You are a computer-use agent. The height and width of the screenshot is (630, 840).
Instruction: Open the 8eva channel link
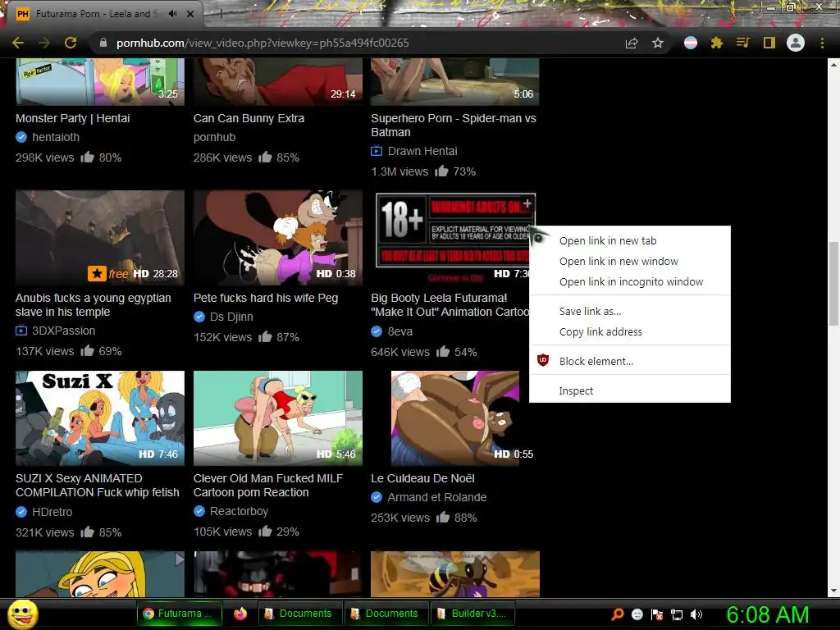coord(400,331)
